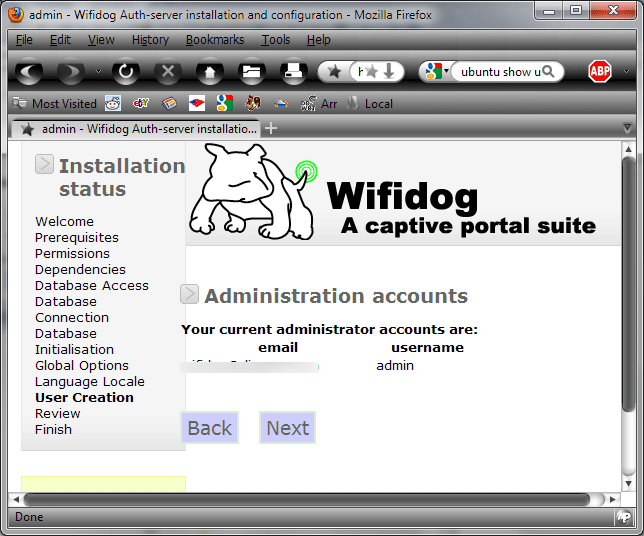This screenshot has height=536, width=644.
Task: Open the Edit menu
Action: pos(60,40)
